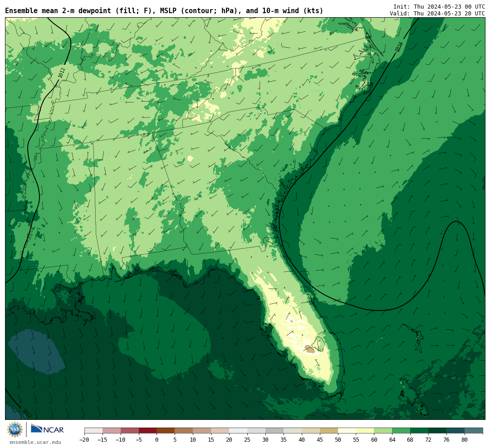Click the 1016 isobar contour label
490x448 pixels.
tap(398, 47)
